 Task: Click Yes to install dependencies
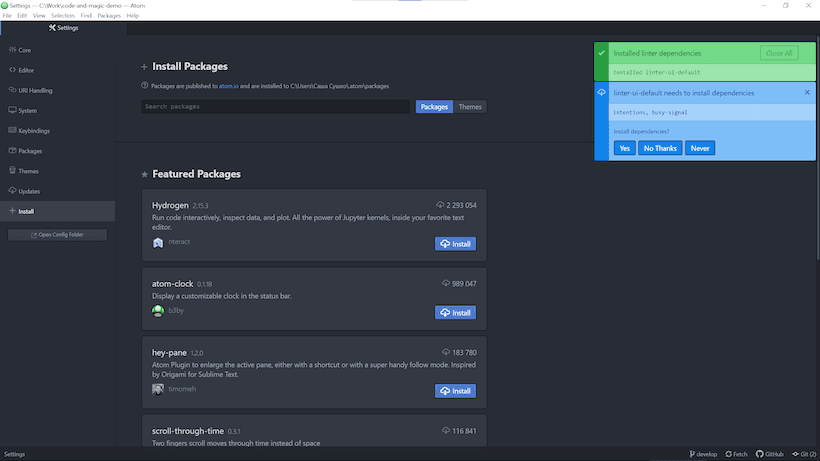point(624,148)
